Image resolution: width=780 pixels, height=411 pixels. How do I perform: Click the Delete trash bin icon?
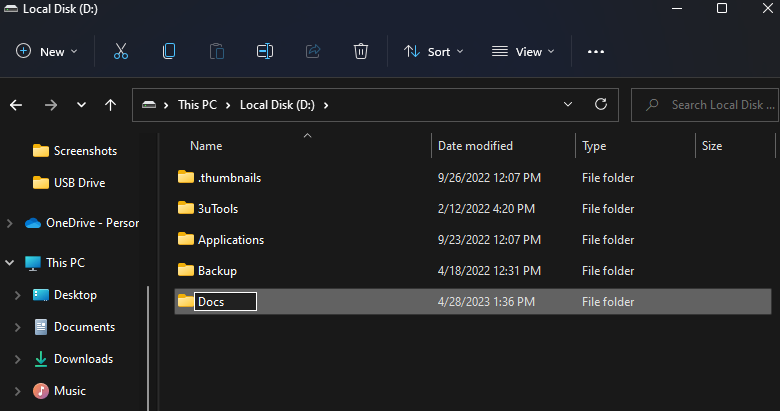(361, 51)
